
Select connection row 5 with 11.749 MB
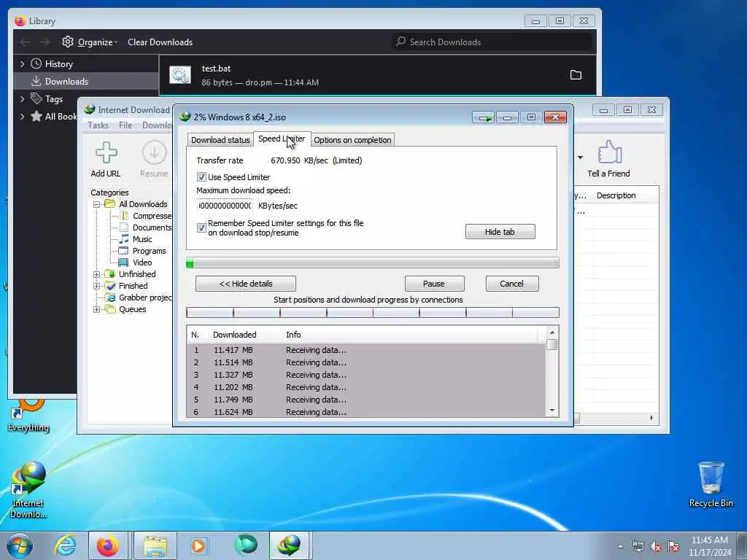pos(366,400)
